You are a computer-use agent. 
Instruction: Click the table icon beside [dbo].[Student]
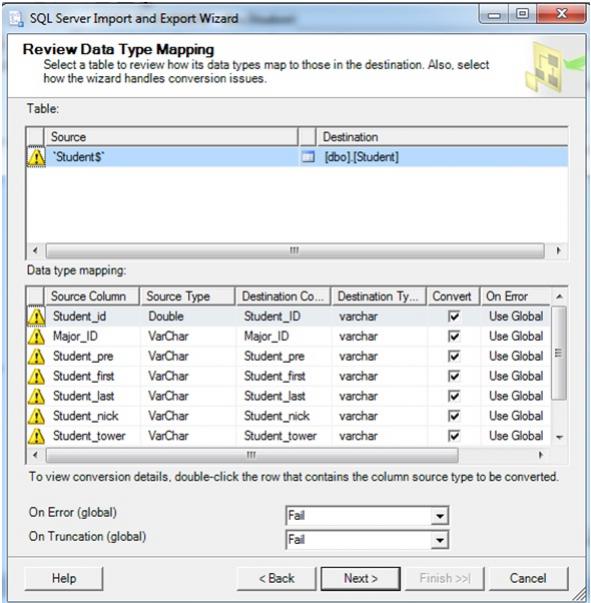pyautogui.click(x=308, y=157)
